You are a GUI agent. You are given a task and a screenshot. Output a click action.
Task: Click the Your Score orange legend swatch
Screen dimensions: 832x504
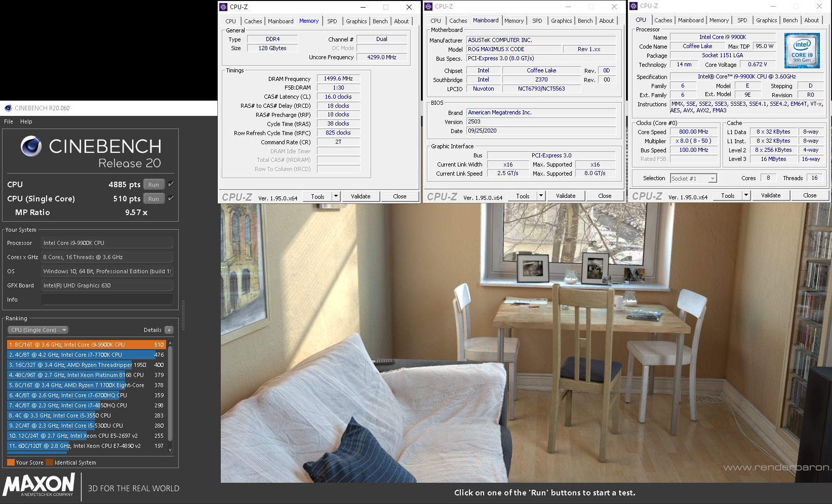pos(11,463)
